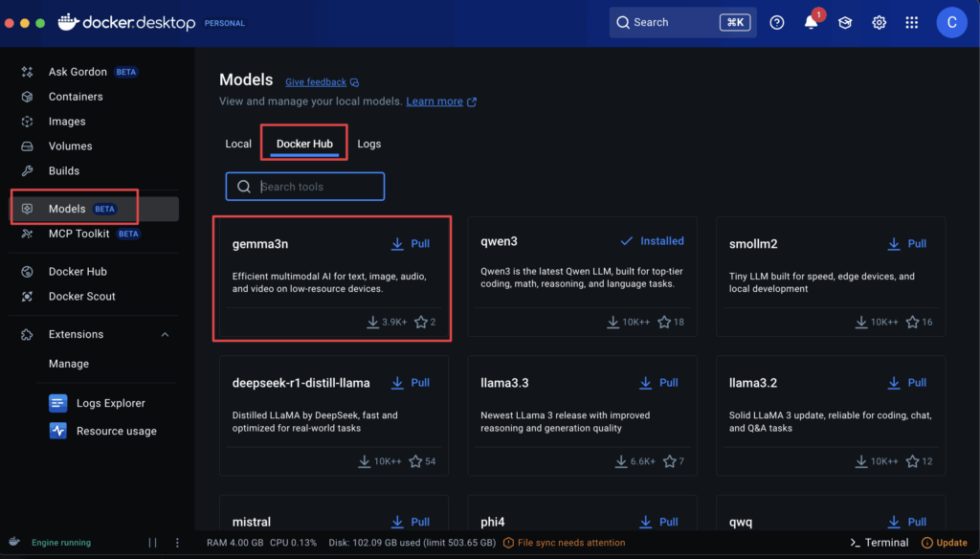The height and width of the screenshot is (559, 980).
Task: Click the PERSONAL plan badge
Action: click(224, 23)
